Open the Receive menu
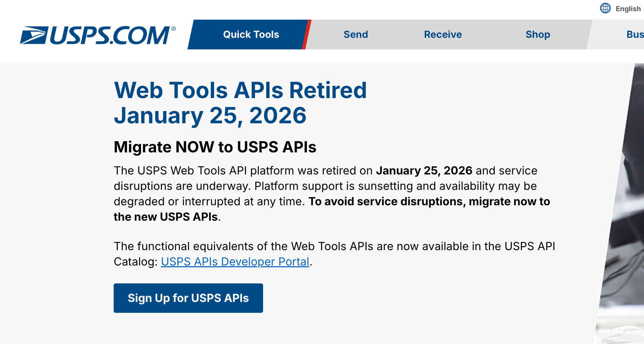644x344 pixels. [443, 34]
